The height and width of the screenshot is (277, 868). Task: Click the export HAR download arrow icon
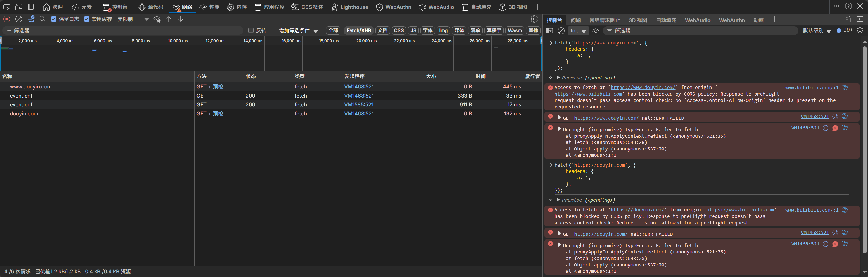(x=180, y=19)
